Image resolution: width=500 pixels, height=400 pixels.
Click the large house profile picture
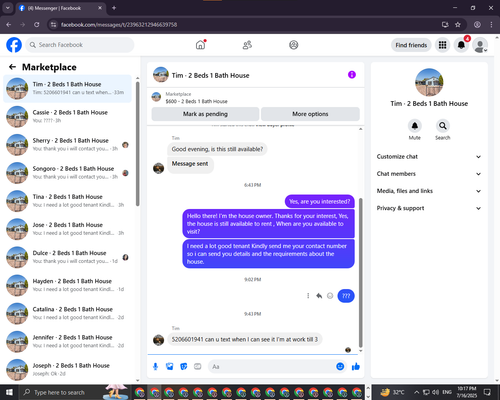pos(429,82)
